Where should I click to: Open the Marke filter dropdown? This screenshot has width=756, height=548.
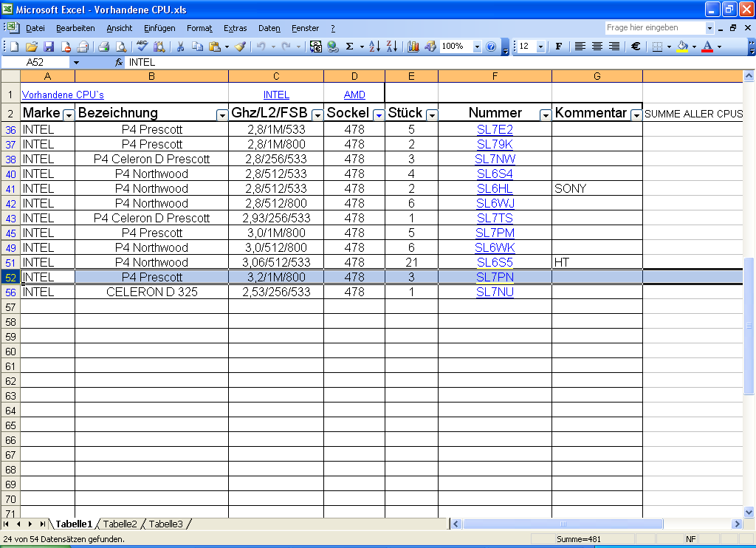pyautogui.click(x=69, y=115)
